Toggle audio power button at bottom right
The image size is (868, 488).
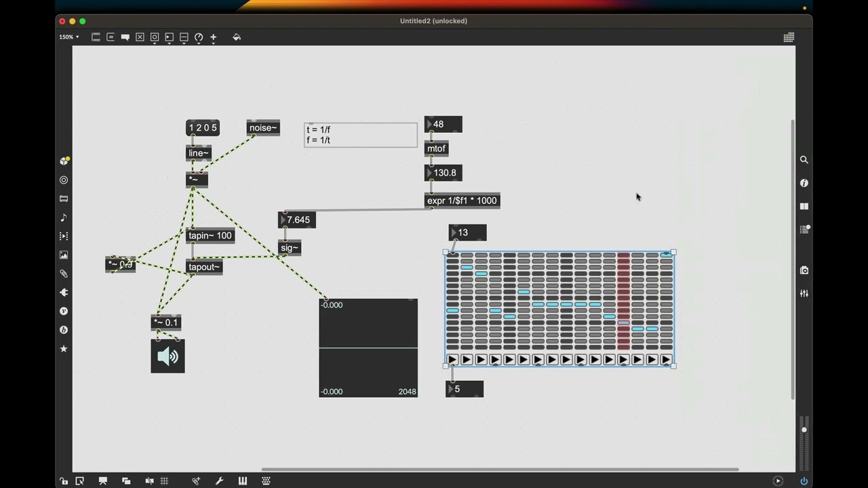click(x=804, y=481)
